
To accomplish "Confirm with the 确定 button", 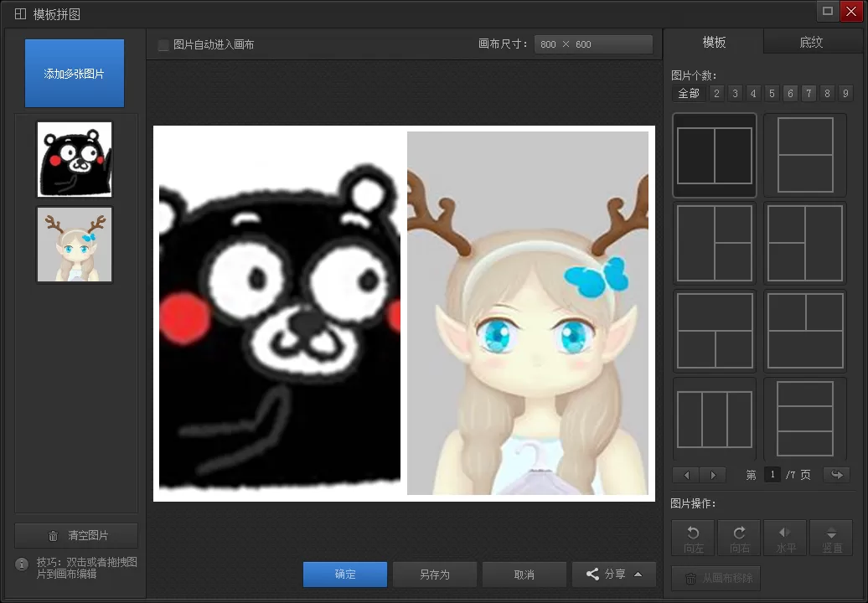I will [x=345, y=575].
